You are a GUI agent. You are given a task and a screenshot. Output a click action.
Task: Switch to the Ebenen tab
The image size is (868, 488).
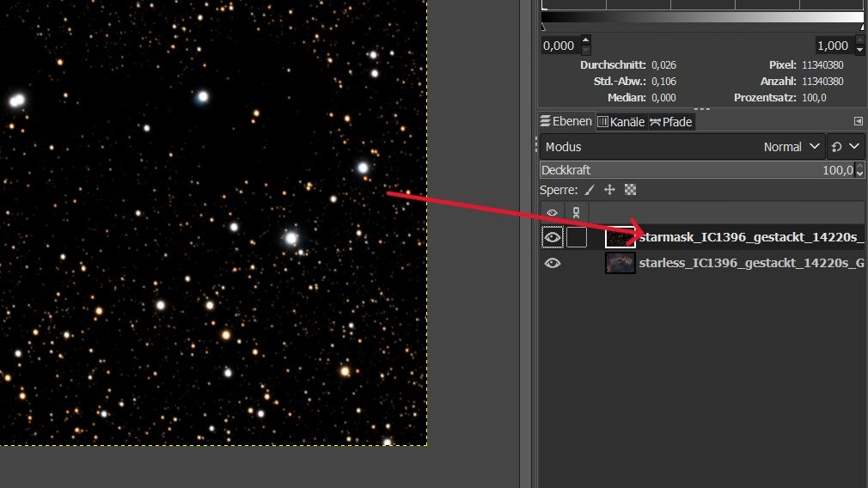[565, 121]
